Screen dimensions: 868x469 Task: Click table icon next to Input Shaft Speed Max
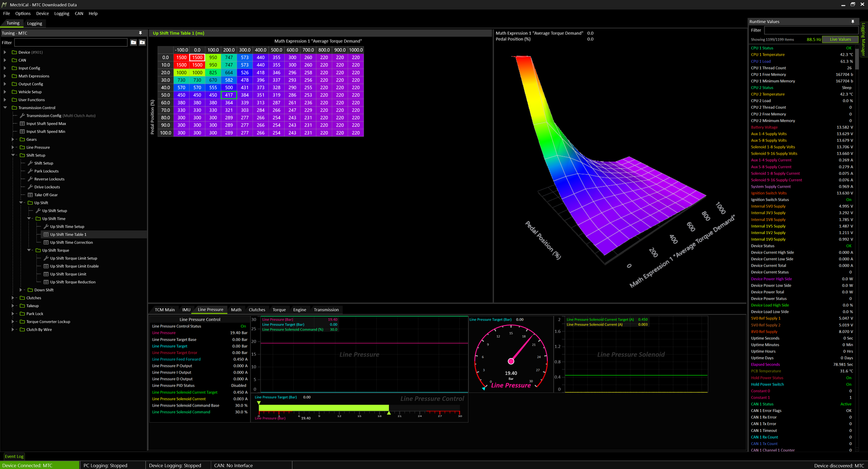tap(22, 123)
